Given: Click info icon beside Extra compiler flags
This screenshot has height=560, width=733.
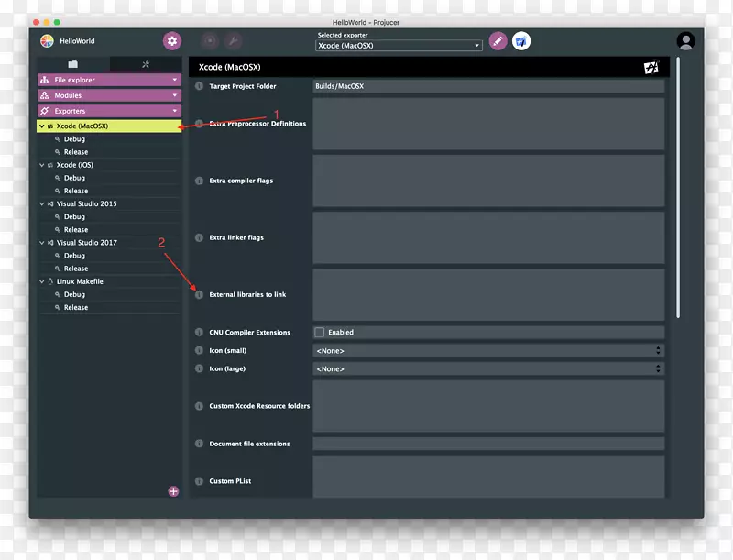Looking at the screenshot, I should coord(200,181).
